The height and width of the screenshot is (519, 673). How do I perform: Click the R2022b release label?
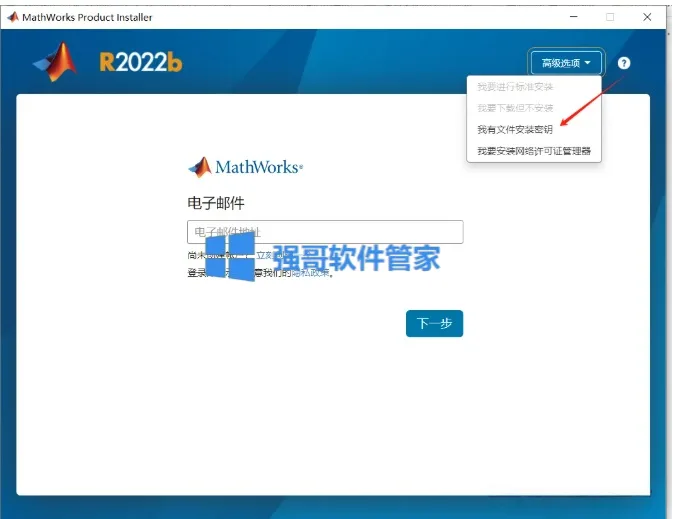point(141,62)
